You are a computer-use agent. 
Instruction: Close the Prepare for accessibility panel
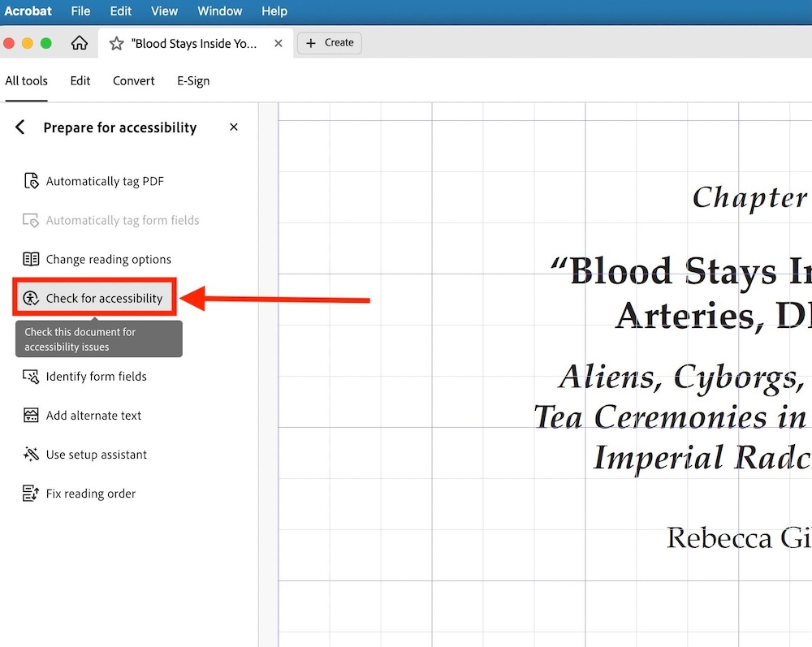coord(234,127)
